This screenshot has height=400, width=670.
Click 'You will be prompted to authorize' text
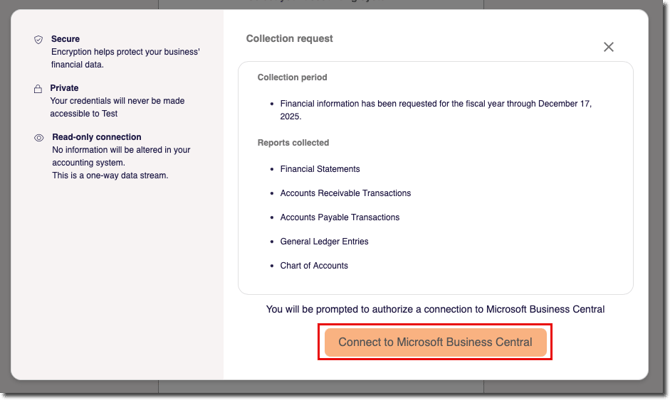(x=435, y=309)
